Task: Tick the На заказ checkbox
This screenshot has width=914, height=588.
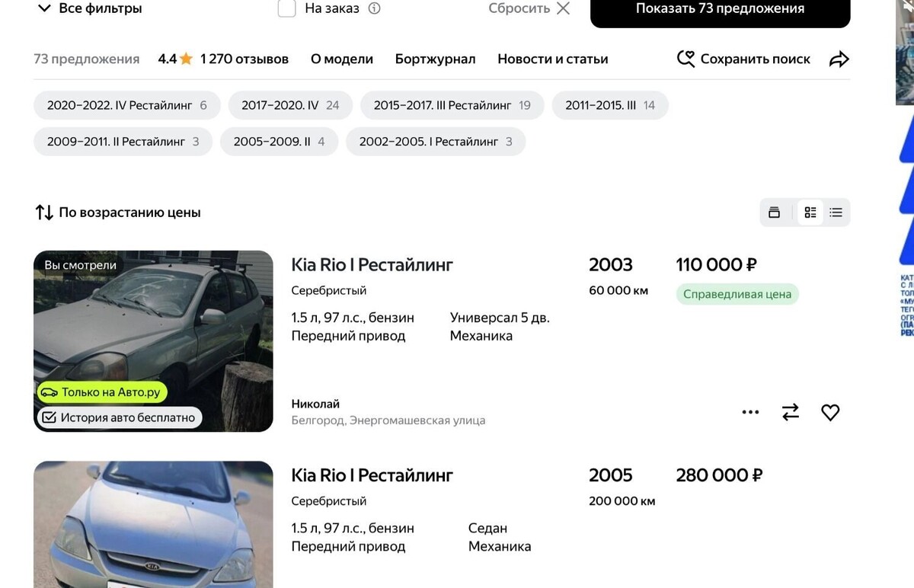Action: [x=286, y=8]
